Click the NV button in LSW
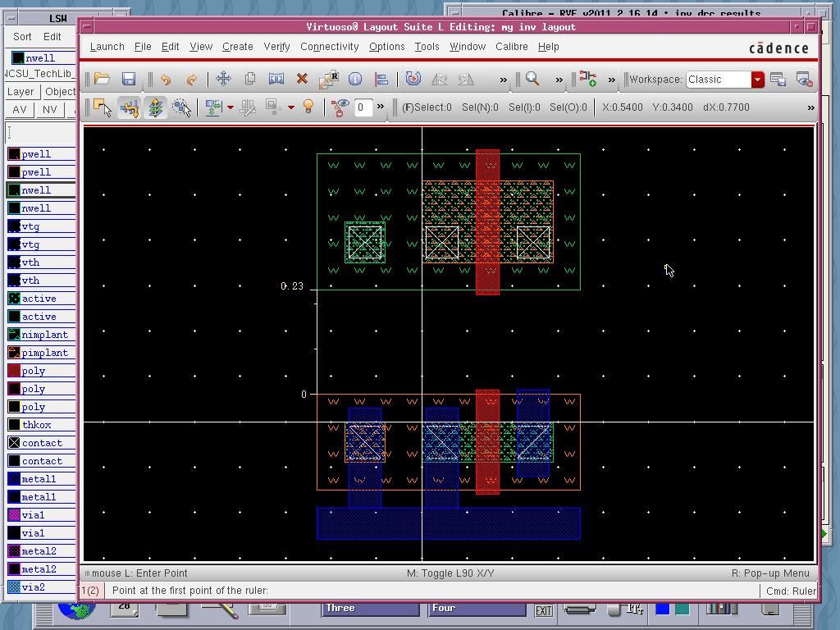Screen dimensions: 840x630 (x=50, y=109)
